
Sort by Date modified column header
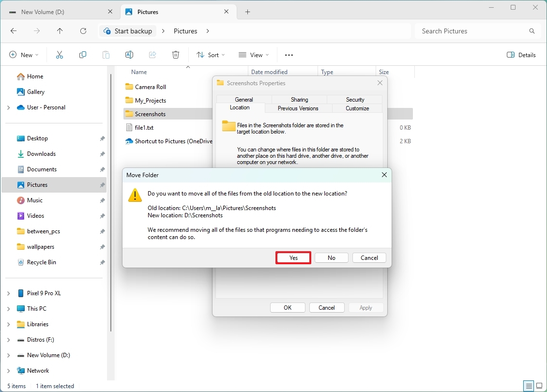[269, 72]
